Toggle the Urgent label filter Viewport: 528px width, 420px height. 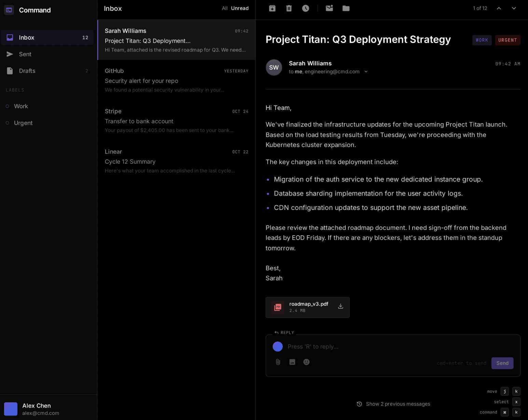[23, 123]
